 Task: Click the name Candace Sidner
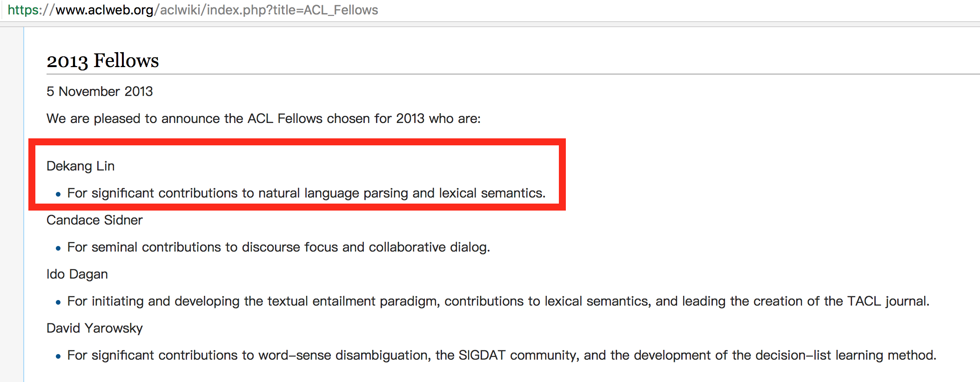click(94, 220)
